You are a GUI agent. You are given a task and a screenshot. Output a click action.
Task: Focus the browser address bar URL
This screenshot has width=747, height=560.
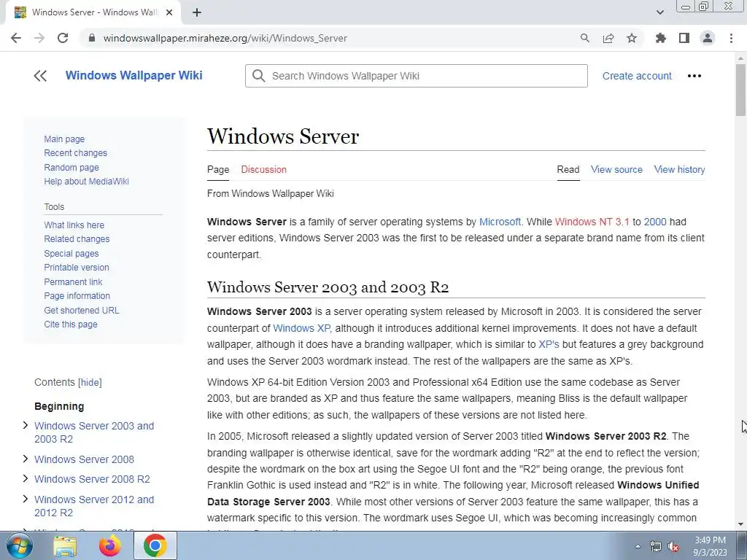[x=225, y=38]
